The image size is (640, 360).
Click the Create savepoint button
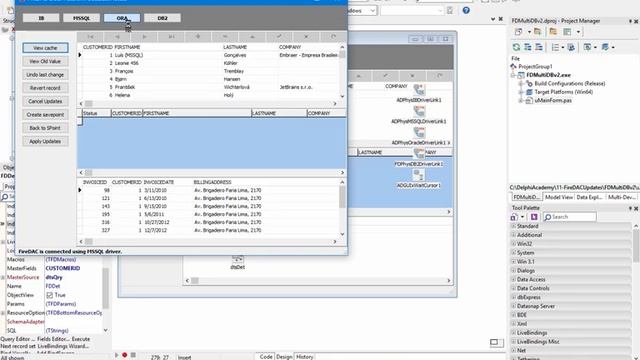pos(45,115)
